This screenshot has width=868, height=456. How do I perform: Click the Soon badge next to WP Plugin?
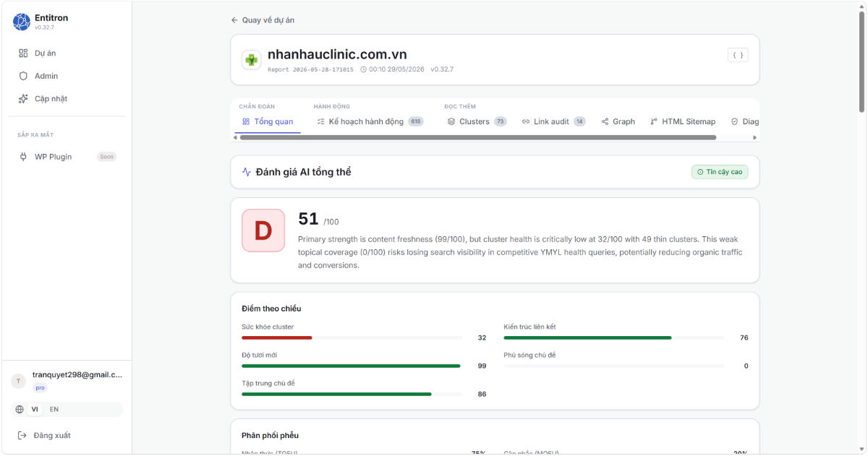107,157
